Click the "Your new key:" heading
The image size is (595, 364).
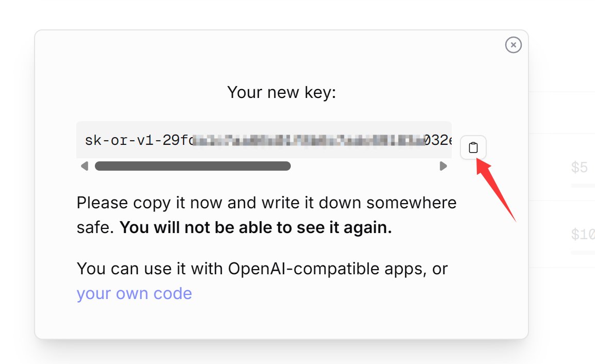coord(282,92)
